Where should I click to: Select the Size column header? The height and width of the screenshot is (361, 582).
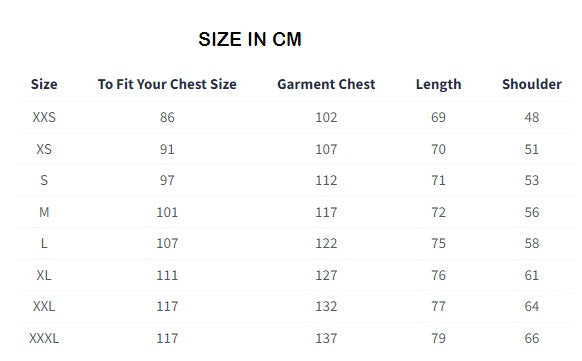44,84
